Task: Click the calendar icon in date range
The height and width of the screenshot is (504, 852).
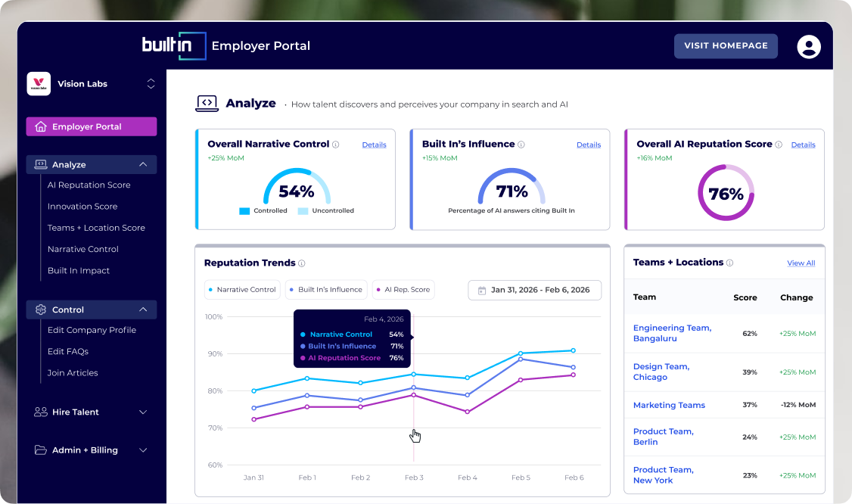Action: (481, 291)
